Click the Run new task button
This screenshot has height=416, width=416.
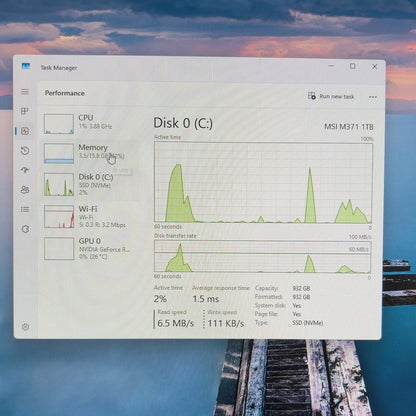[331, 96]
